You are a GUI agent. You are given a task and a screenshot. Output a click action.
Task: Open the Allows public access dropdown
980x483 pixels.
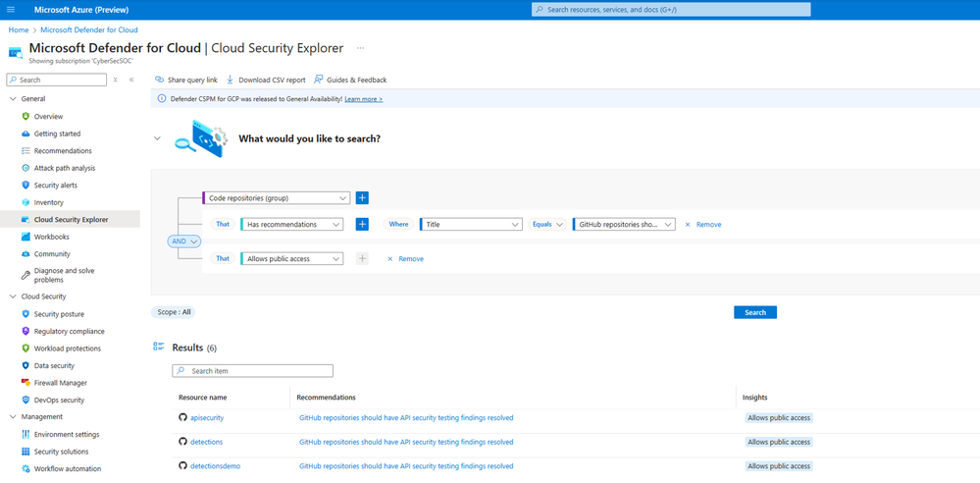click(x=292, y=258)
